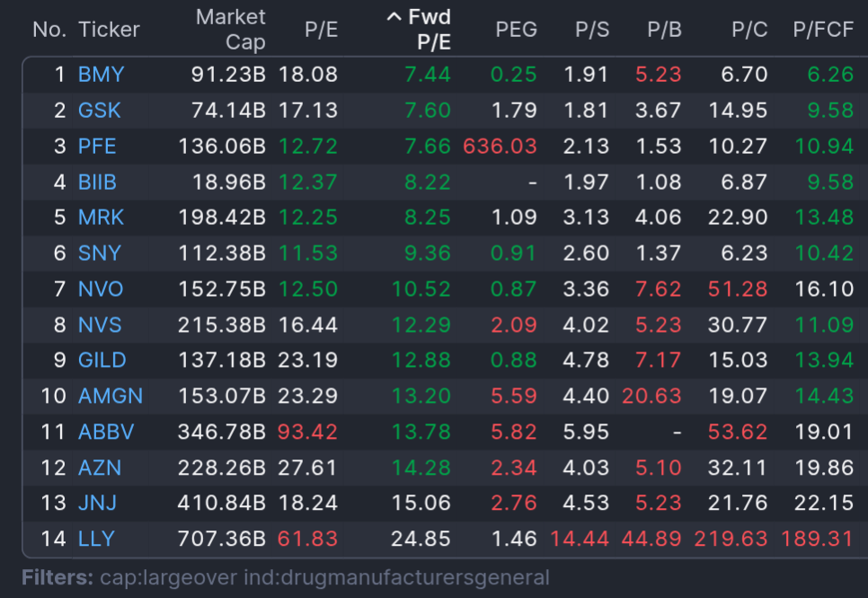This screenshot has width=868, height=598.
Task: Select AZN P/E value 27.61
Action: [x=308, y=468]
